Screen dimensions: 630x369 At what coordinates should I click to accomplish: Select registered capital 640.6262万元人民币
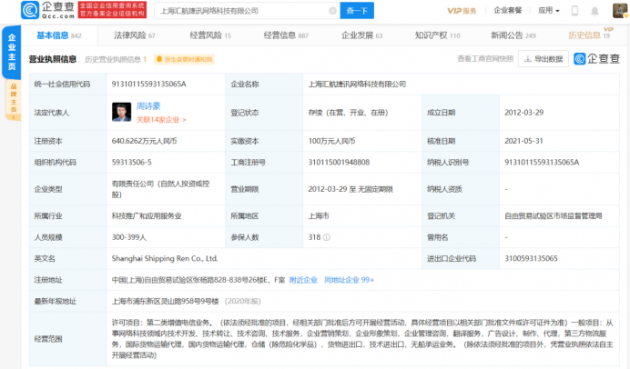pos(144,141)
